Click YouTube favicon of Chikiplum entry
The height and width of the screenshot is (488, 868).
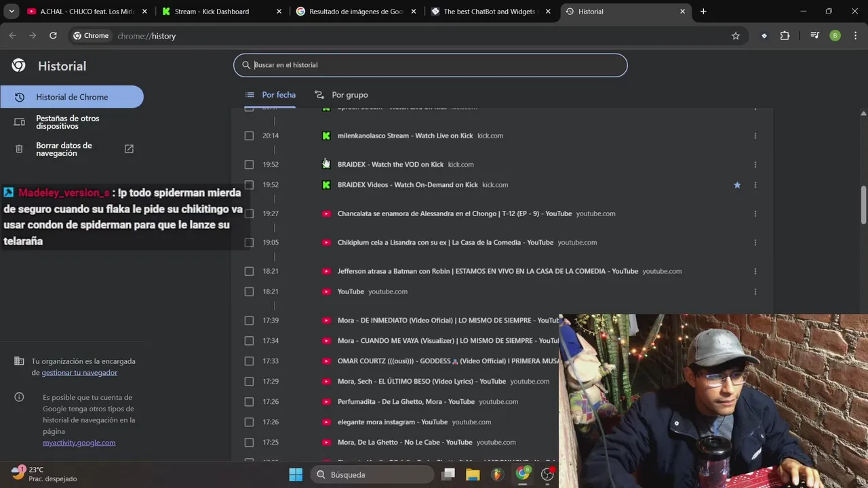[326, 242]
